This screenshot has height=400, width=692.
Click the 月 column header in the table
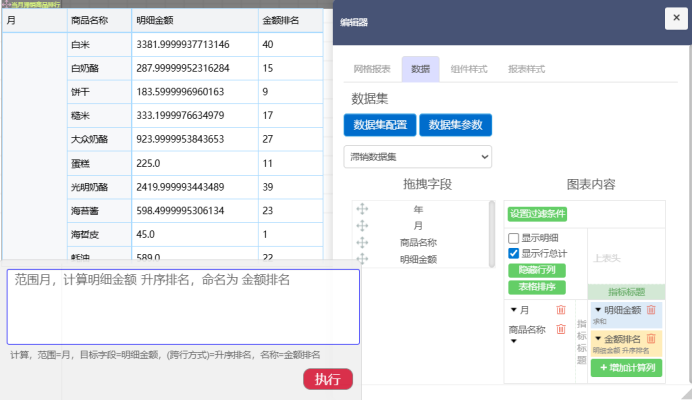point(34,20)
